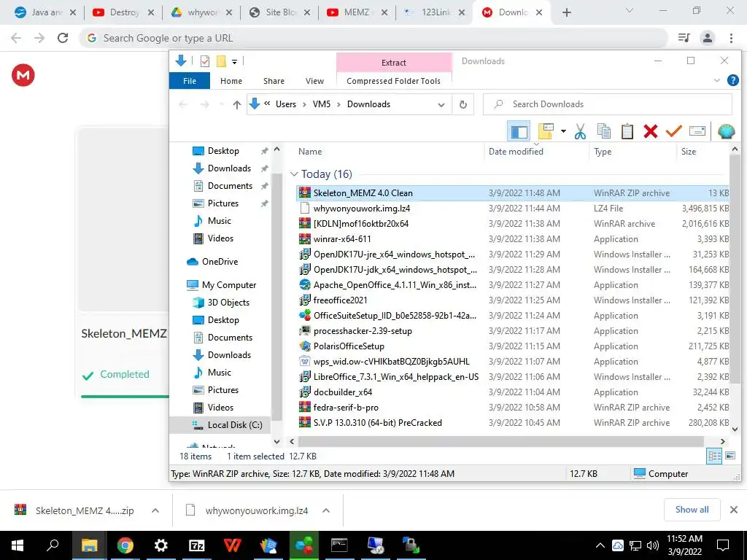Open Chrome three-dot menu

(x=731, y=38)
